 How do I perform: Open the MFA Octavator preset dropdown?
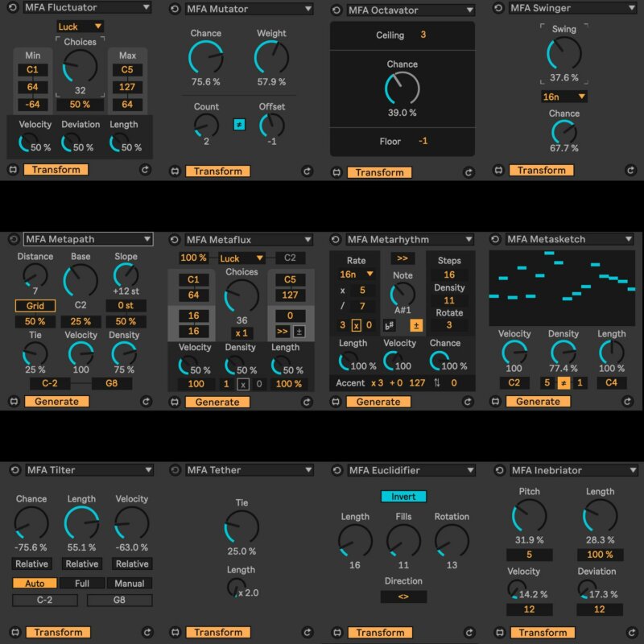(411, 10)
